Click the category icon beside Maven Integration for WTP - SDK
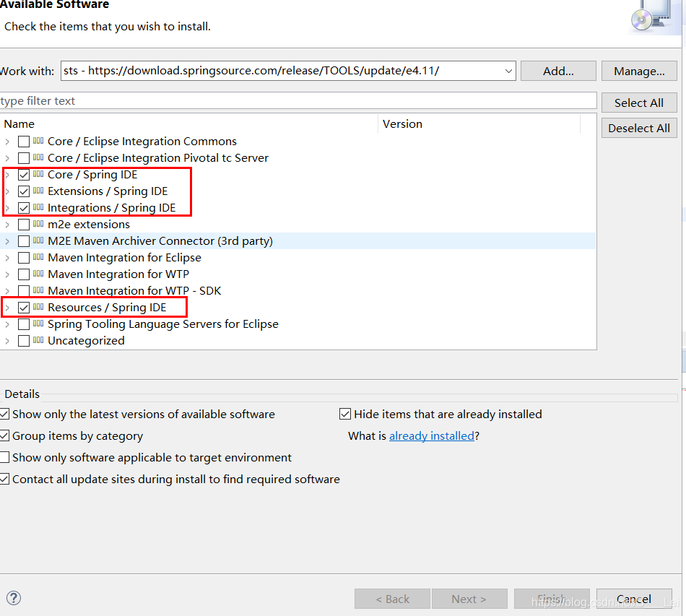 click(x=38, y=290)
